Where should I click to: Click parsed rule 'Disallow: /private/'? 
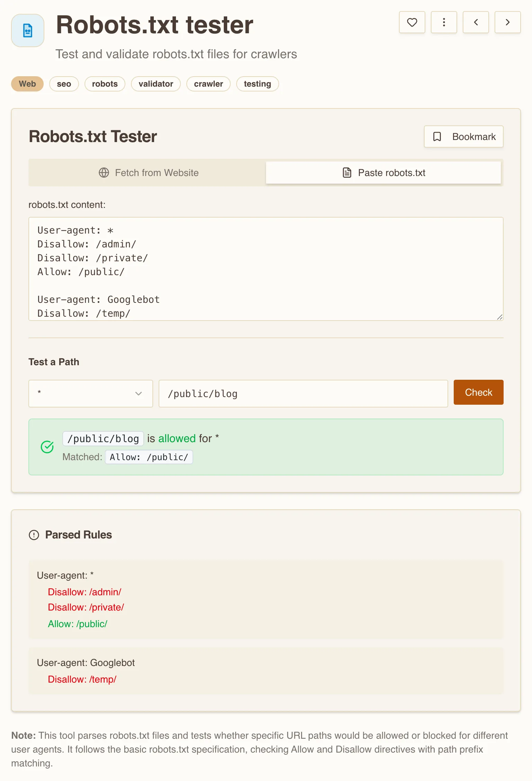(x=86, y=607)
